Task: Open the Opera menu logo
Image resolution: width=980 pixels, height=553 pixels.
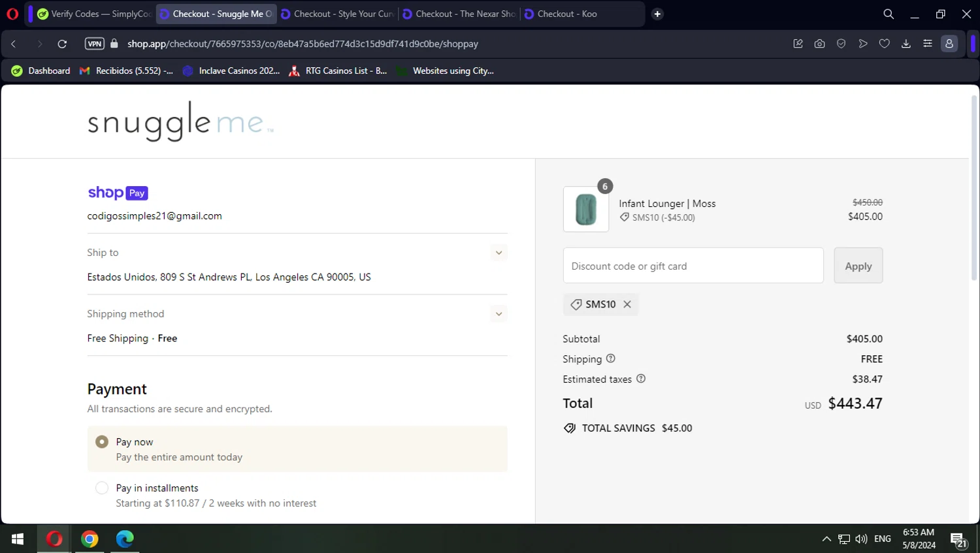Action: [12, 14]
